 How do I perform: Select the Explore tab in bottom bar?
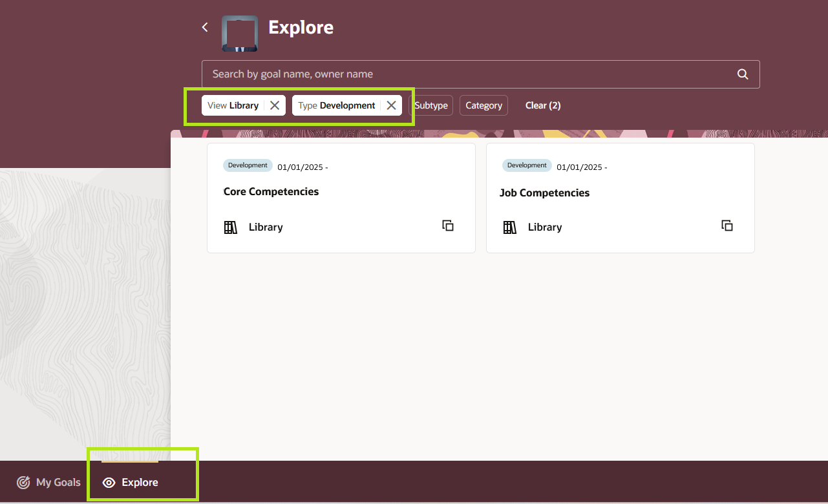(130, 482)
